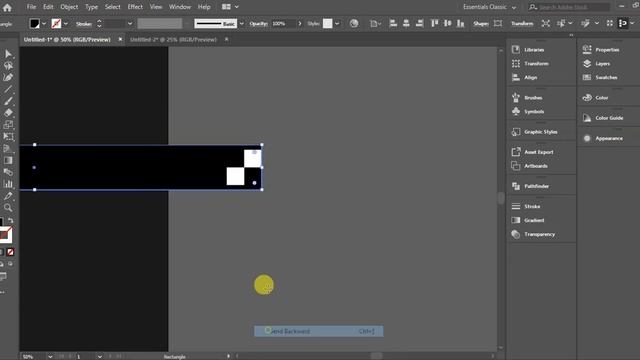Select the Zoom tool magnifier

pos(8,208)
